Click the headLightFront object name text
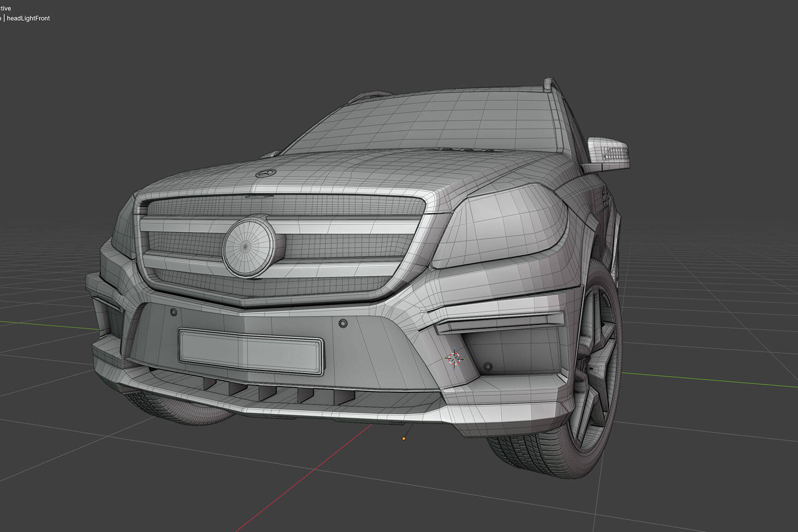Image resolution: width=798 pixels, height=532 pixels. tap(28, 18)
